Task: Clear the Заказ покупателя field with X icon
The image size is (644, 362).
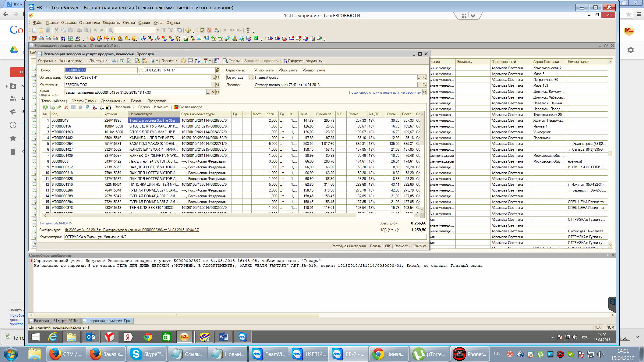Action: click(x=213, y=92)
